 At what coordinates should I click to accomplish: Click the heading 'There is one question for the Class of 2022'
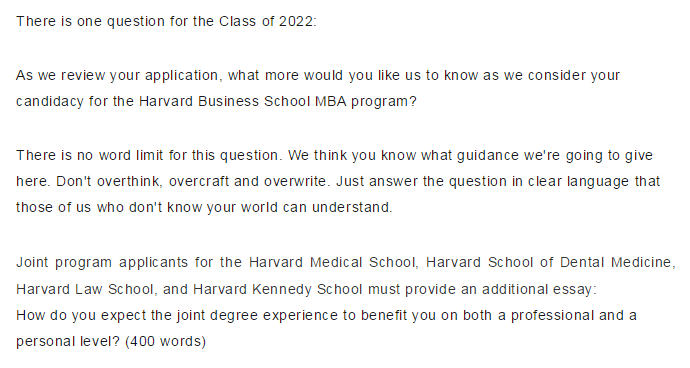[x=166, y=22]
